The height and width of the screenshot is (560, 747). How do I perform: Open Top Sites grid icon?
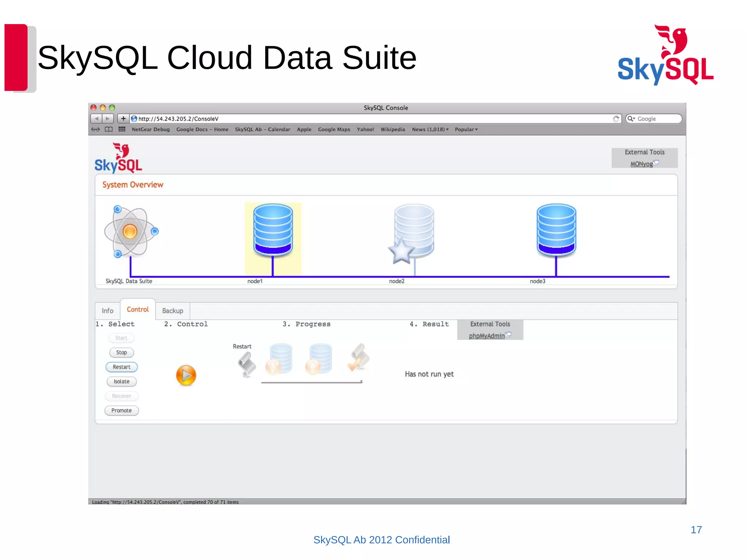click(122, 129)
